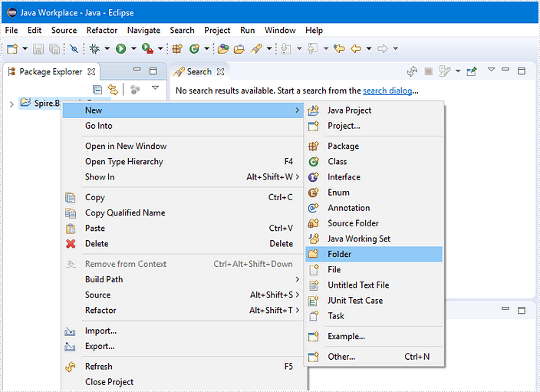
Task: Click Import... in the context menu
Action: 183,331
